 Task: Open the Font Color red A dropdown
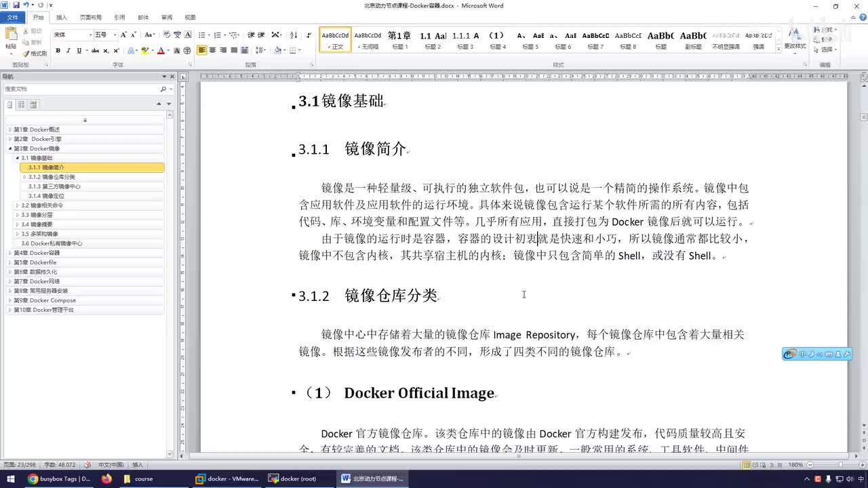167,51
